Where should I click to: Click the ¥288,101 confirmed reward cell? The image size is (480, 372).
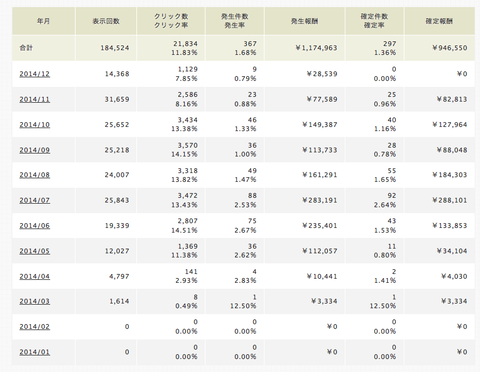(450, 200)
